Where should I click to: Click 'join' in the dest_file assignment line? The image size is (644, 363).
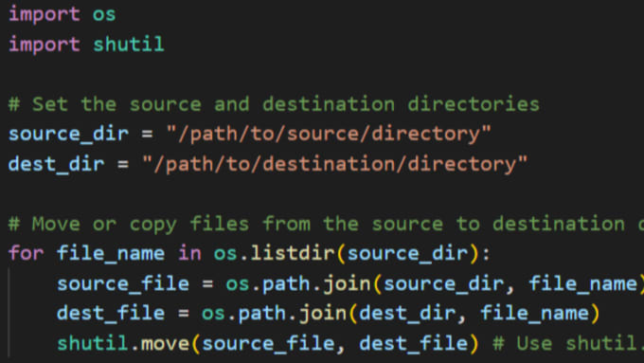click(x=323, y=314)
